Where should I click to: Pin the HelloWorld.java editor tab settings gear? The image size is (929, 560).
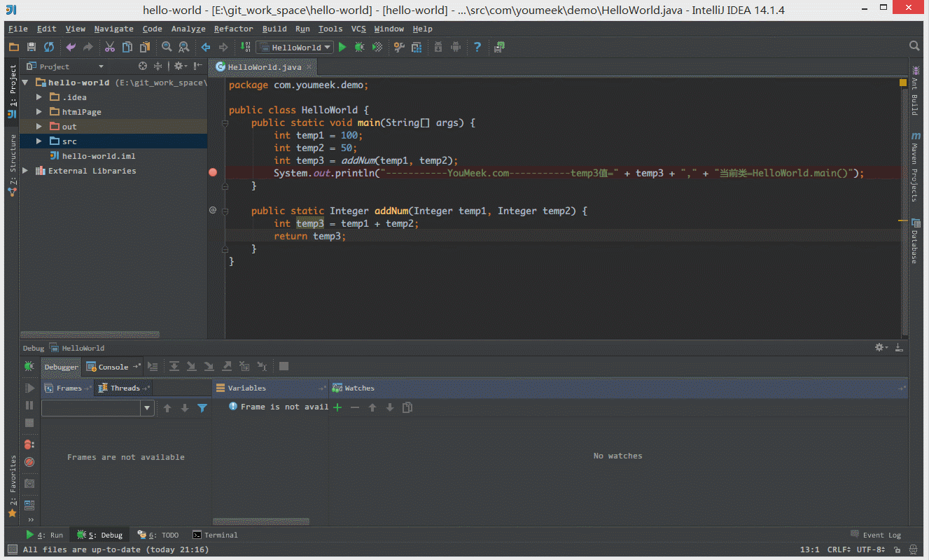(879, 347)
